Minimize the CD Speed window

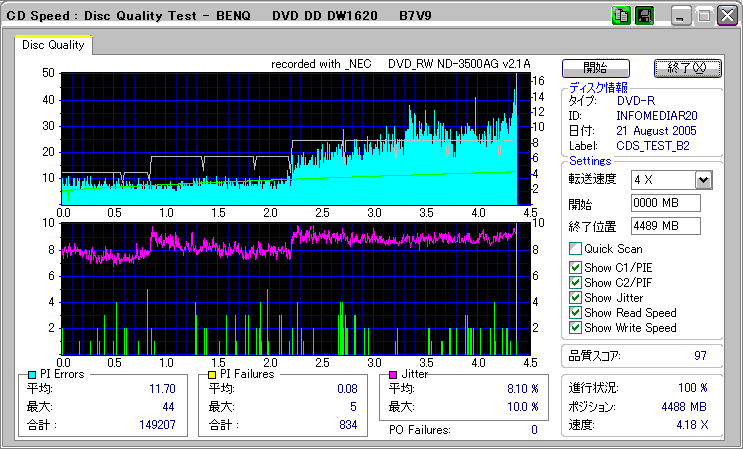(x=681, y=16)
